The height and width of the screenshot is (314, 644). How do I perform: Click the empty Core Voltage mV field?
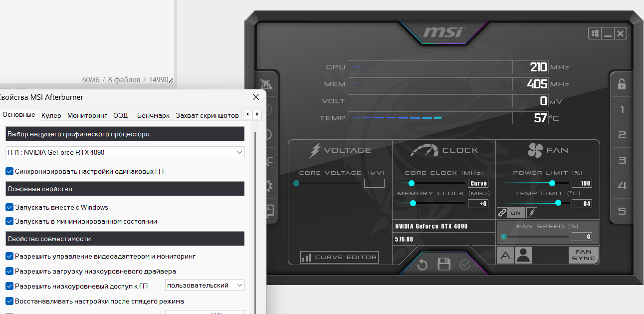tap(374, 183)
